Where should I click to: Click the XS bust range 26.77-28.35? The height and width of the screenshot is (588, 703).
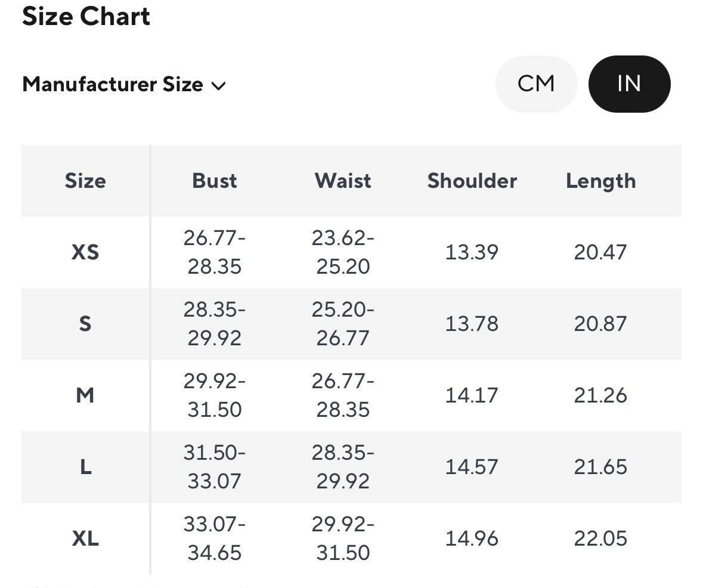[214, 252]
